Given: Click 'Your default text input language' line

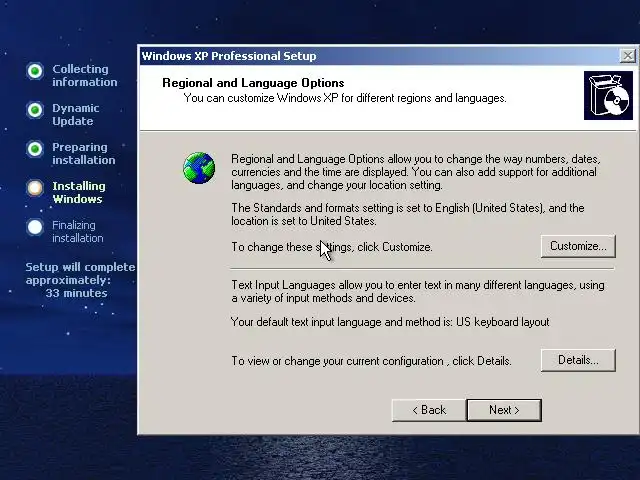Looking at the screenshot, I should pos(390,322).
